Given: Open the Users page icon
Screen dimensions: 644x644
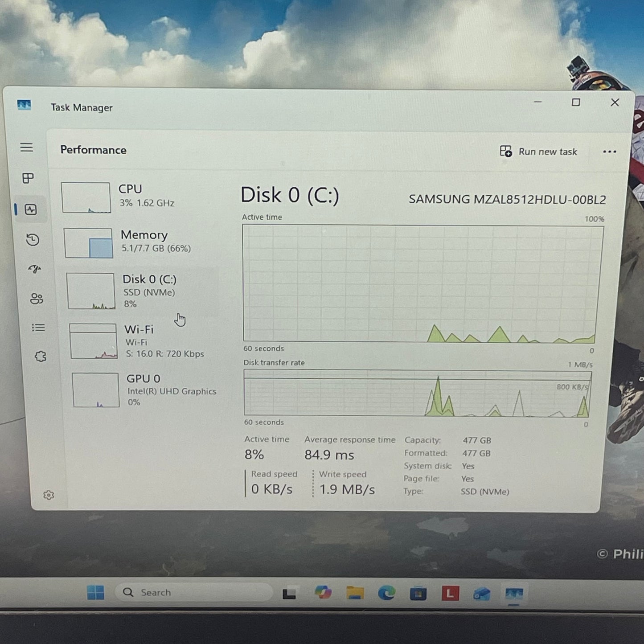Looking at the screenshot, I should 37,299.
